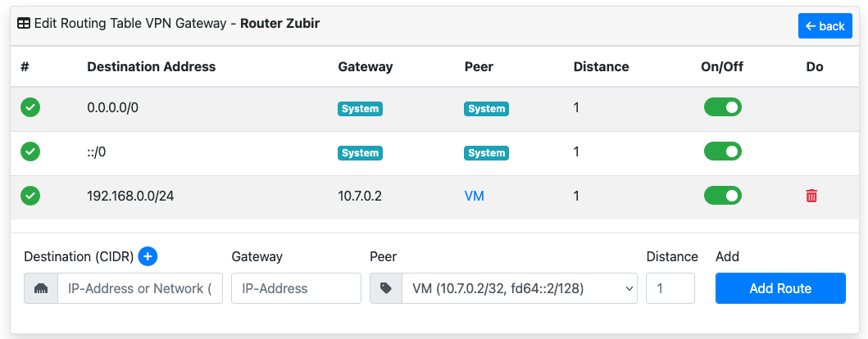Click the System peer badge for ::/0
This screenshot has height=339, width=868.
486,152
